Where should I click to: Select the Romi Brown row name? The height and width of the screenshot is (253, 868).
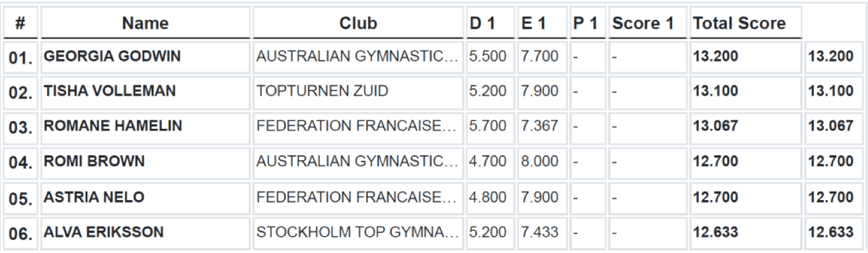click(x=93, y=162)
